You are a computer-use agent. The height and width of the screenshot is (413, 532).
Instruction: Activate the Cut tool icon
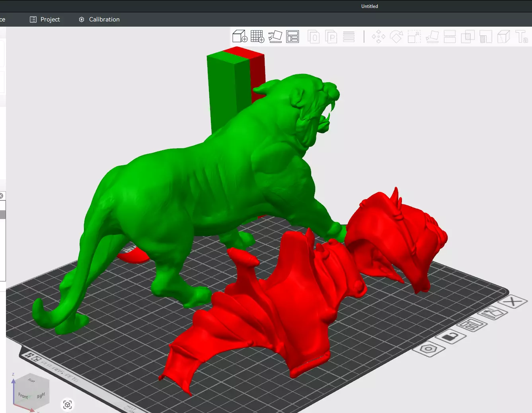pyautogui.click(x=450, y=37)
